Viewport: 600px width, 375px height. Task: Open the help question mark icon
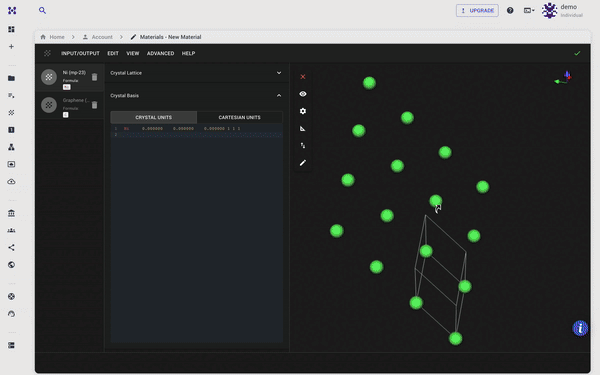click(x=510, y=11)
